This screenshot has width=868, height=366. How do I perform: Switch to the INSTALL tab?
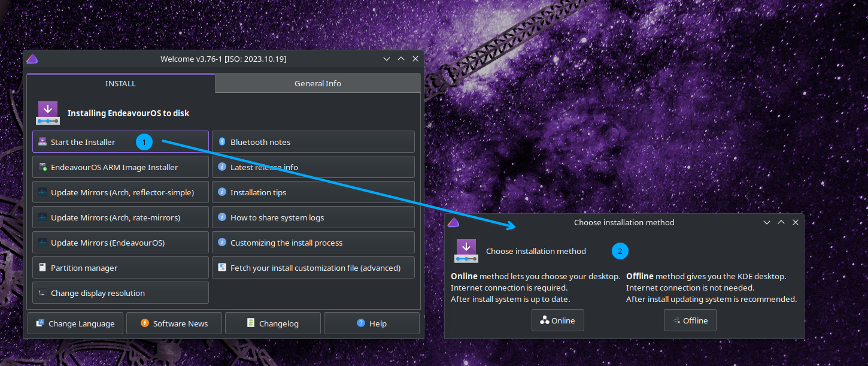120,83
